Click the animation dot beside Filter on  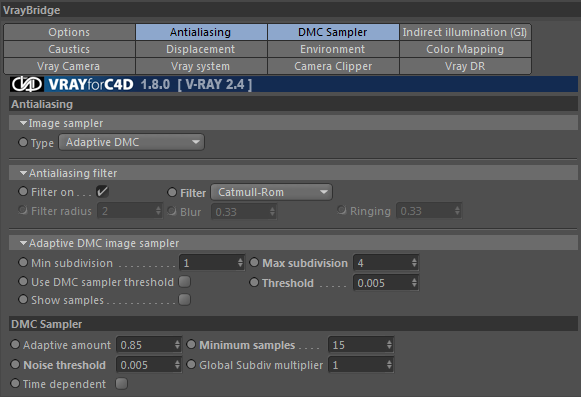pos(23,191)
